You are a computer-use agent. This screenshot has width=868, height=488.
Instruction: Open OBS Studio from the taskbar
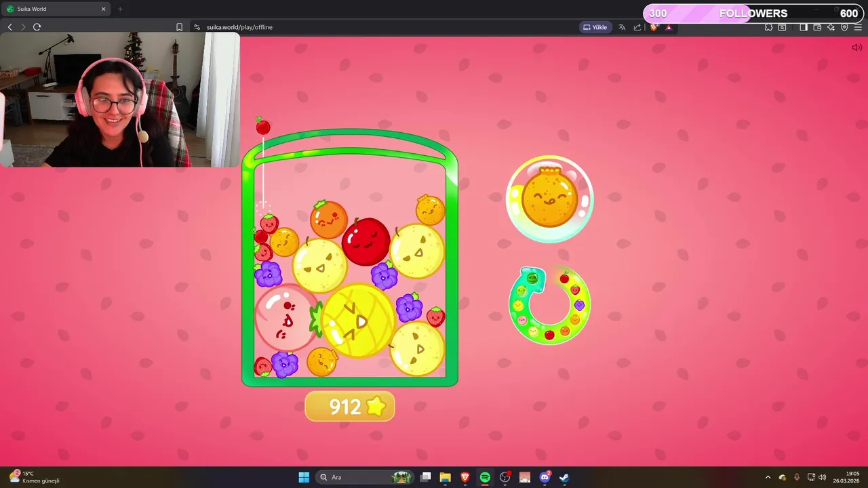tap(505, 477)
